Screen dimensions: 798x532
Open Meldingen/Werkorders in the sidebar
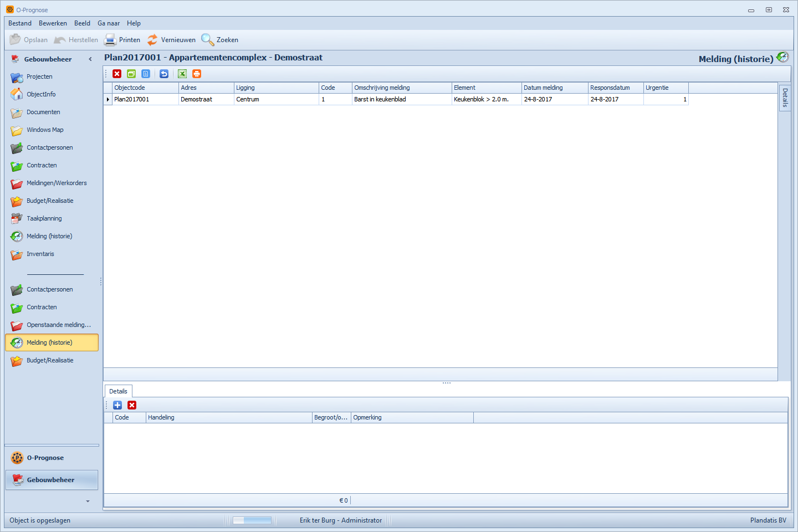[x=57, y=183]
